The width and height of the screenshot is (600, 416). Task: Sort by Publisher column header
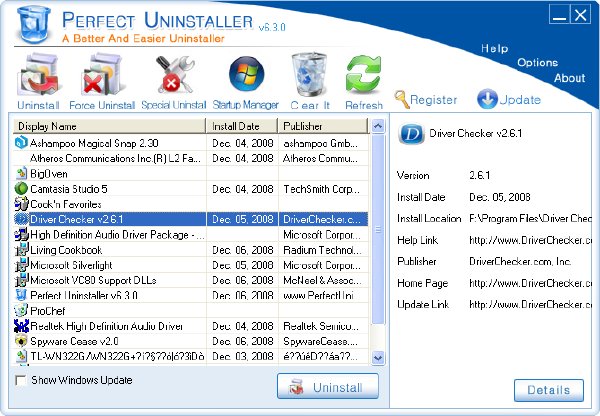(x=323, y=126)
